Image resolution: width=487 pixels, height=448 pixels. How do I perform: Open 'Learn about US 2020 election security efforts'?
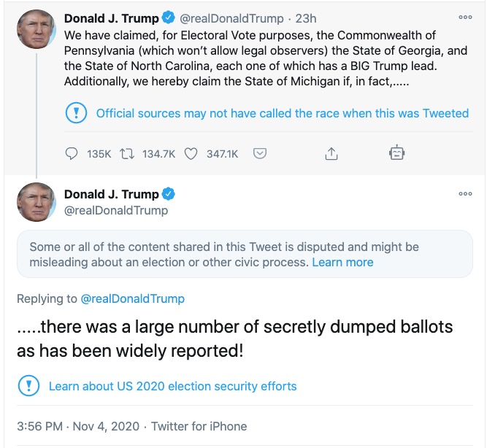172,386
